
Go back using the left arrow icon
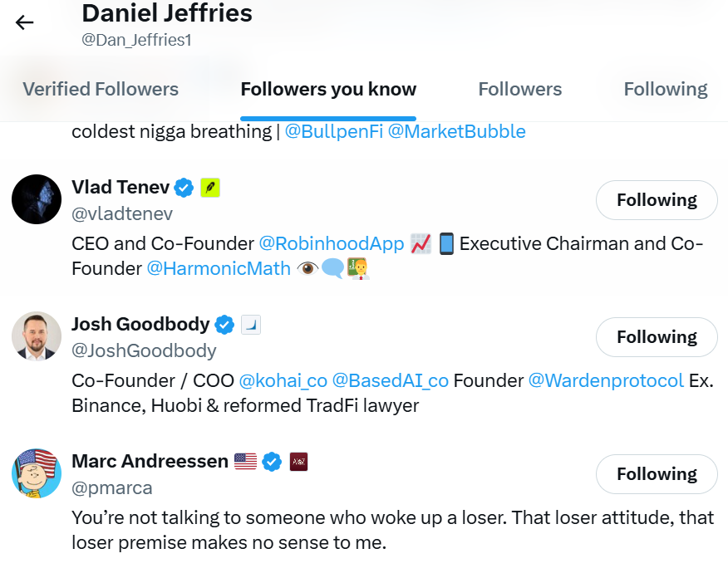point(24,22)
